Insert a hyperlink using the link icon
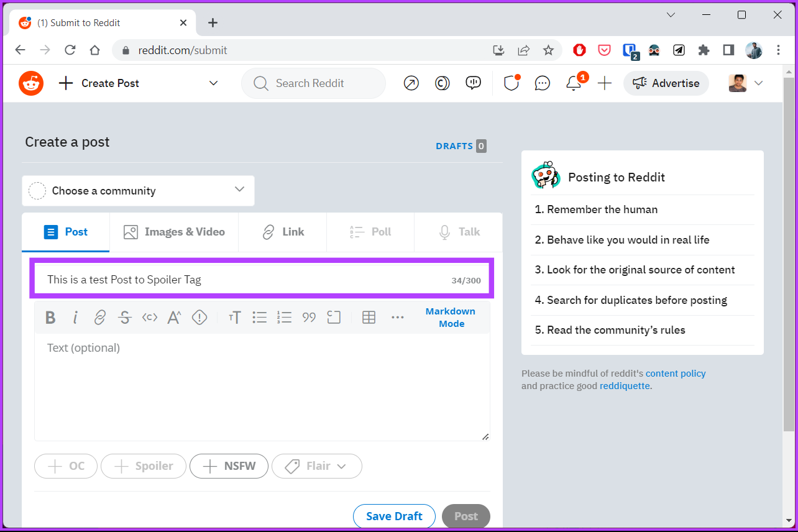 (x=100, y=318)
